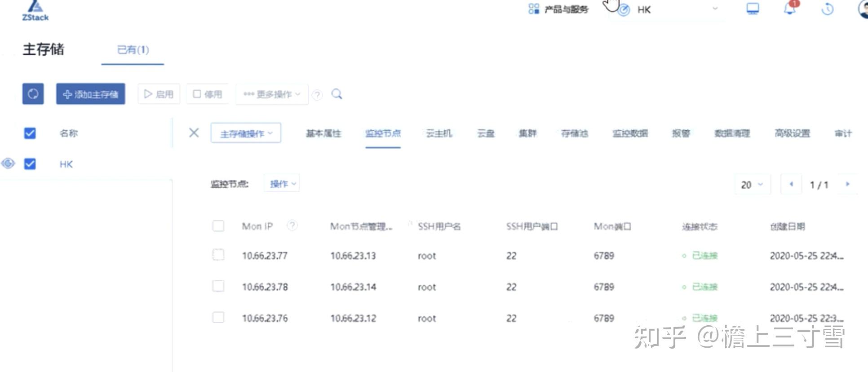
Task: Select the checkbox for 10.66.23.78
Action: (x=218, y=286)
